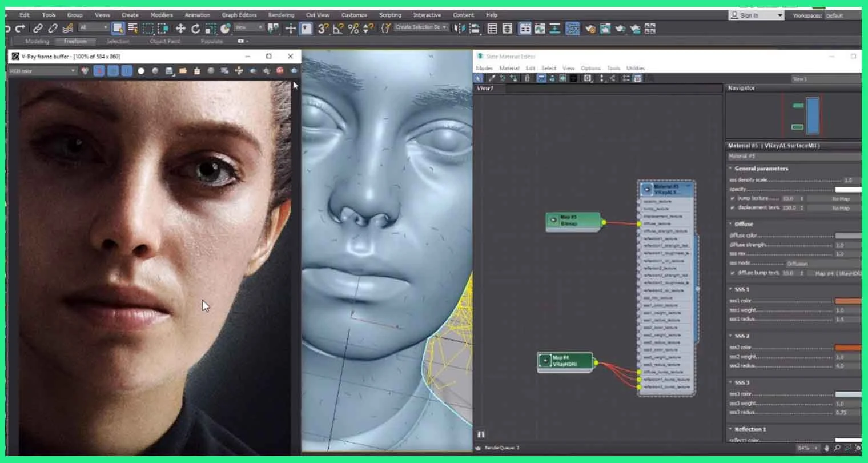Click the red stop icon in frame buffer
The height and width of the screenshot is (463, 868).
[280, 71]
